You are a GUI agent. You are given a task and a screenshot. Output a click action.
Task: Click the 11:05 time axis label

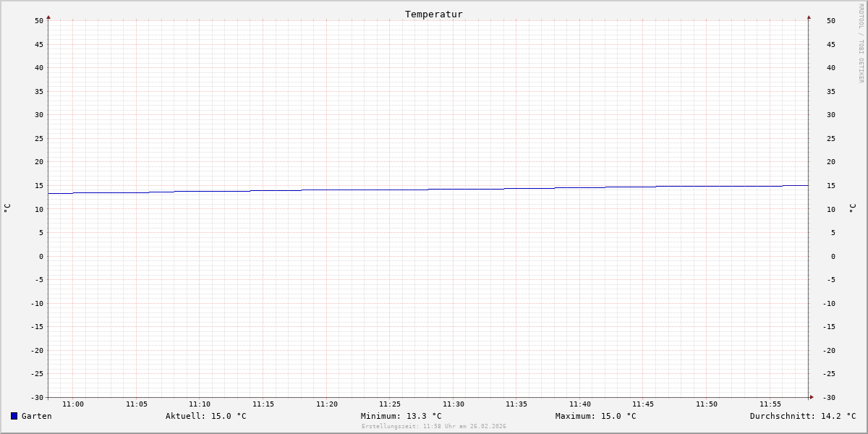137,404
